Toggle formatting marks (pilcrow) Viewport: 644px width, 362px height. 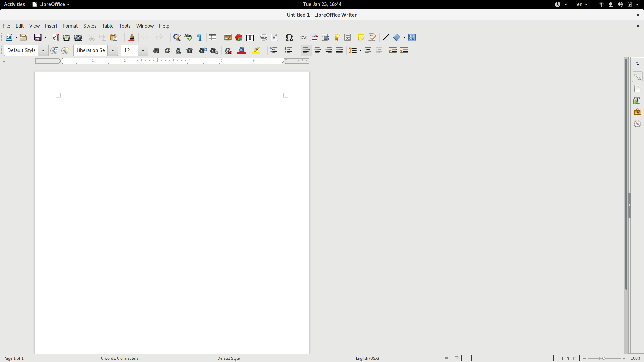coord(200,37)
